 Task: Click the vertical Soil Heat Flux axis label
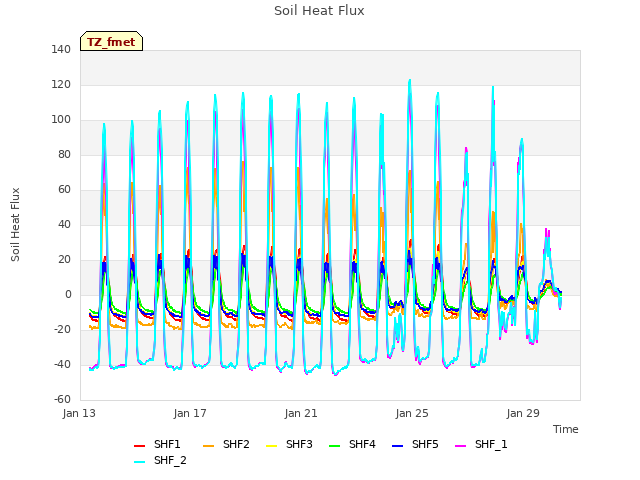pyautogui.click(x=15, y=224)
